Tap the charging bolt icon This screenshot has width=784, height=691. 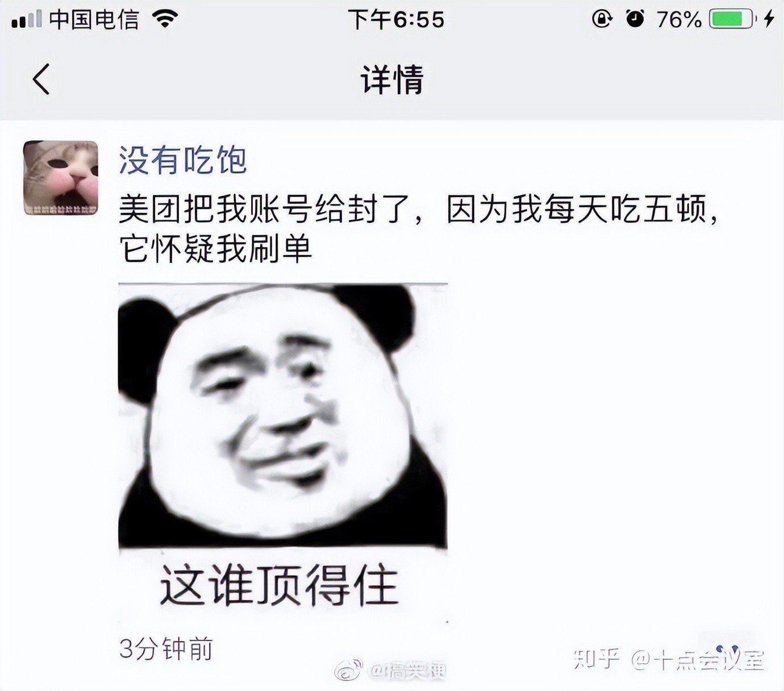[x=769, y=19]
